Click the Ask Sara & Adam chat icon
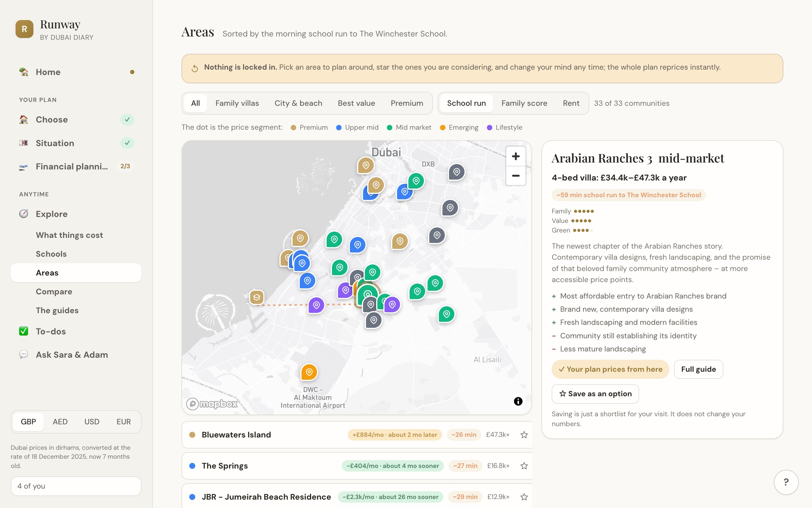Viewport: 812px width, 508px height. [x=24, y=355]
